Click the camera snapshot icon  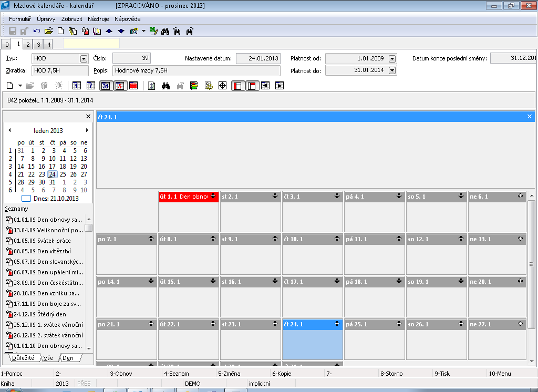(x=133, y=31)
